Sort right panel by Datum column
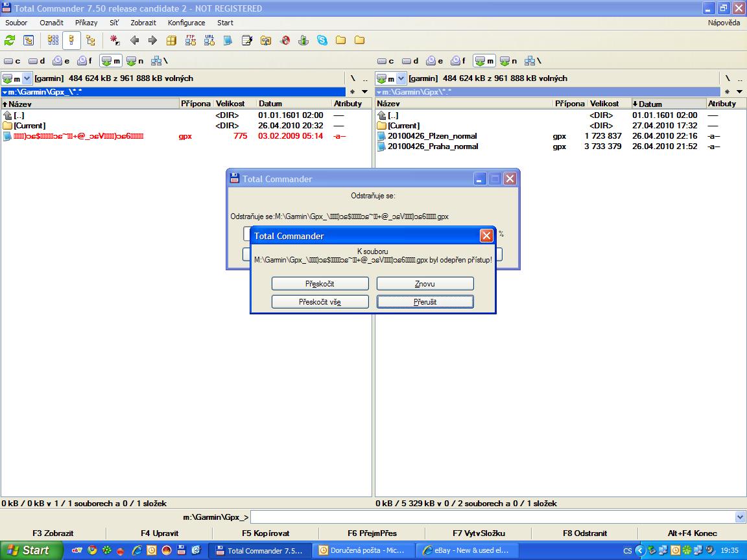The height and width of the screenshot is (560, 747). point(650,104)
